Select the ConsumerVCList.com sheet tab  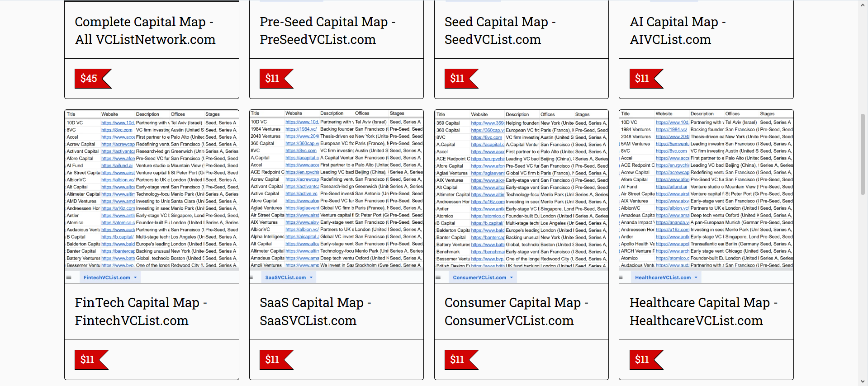point(479,278)
